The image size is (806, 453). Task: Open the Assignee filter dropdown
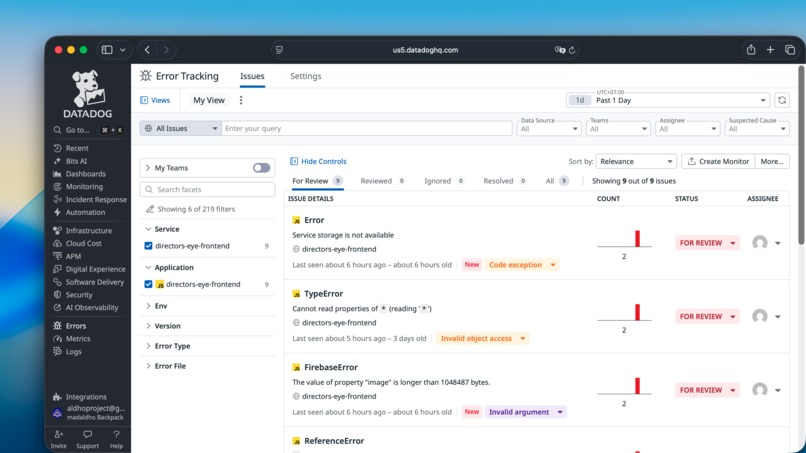(x=687, y=129)
